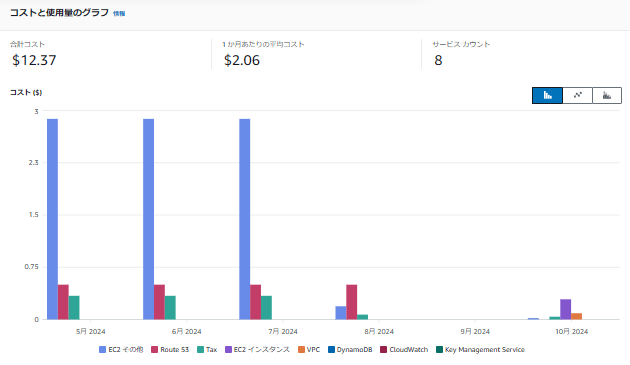Click the total cost value $12.37
Viewport: 630px width, 365px height.
(x=34, y=60)
